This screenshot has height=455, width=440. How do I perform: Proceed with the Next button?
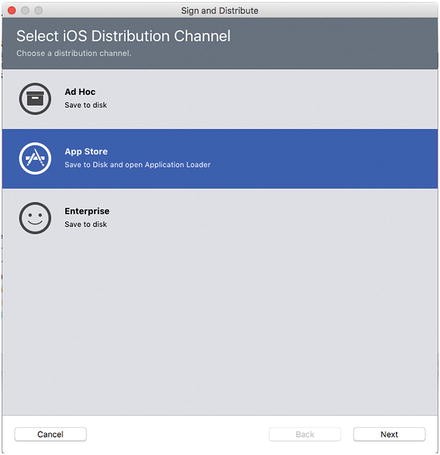point(389,434)
